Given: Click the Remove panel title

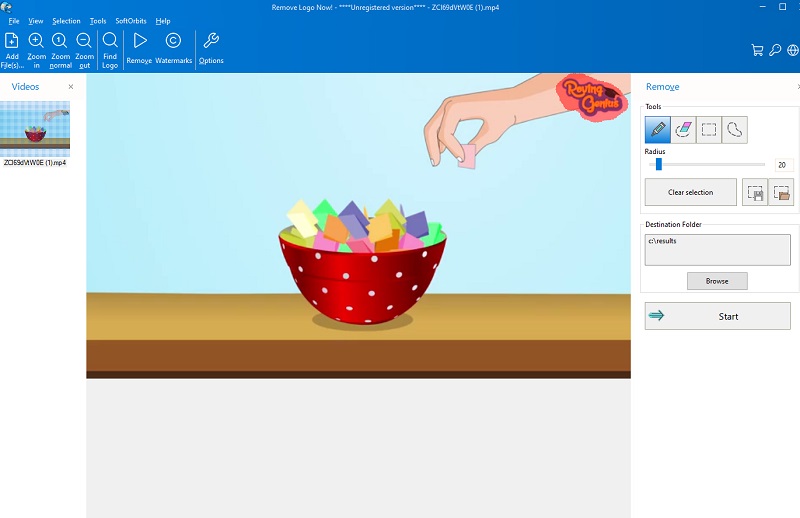Looking at the screenshot, I should (662, 87).
